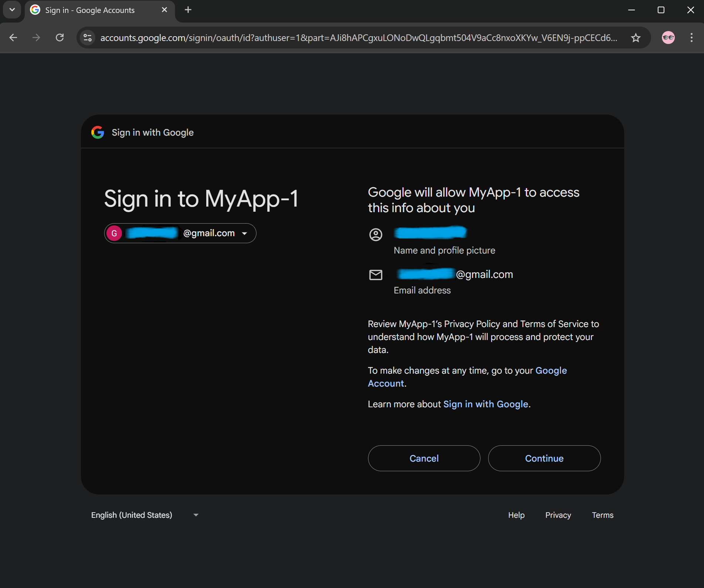
Task: Open the English (United States) language selector
Action: pyautogui.click(x=145, y=515)
